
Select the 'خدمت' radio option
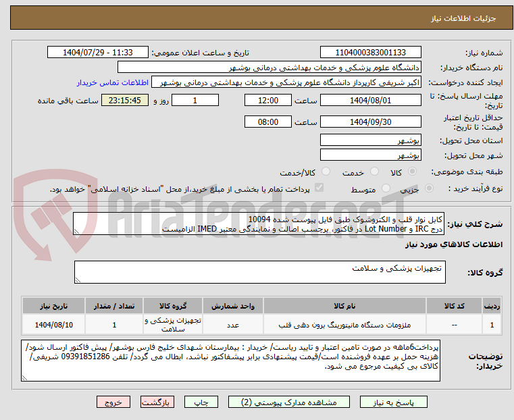tap(374, 172)
